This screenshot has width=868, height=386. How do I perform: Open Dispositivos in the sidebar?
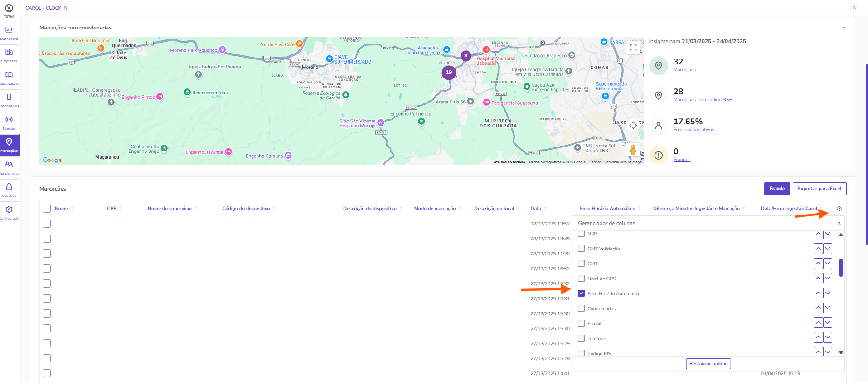click(x=9, y=100)
